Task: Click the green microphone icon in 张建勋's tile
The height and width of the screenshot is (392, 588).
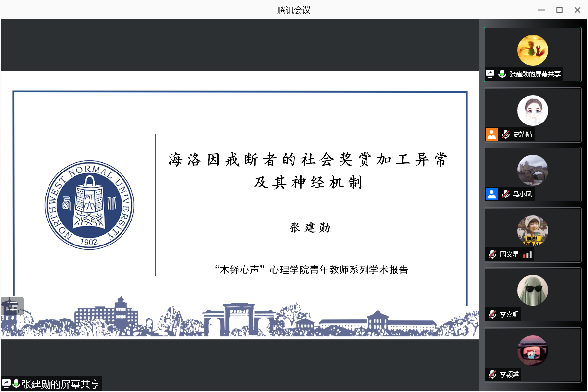Action: point(502,74)
